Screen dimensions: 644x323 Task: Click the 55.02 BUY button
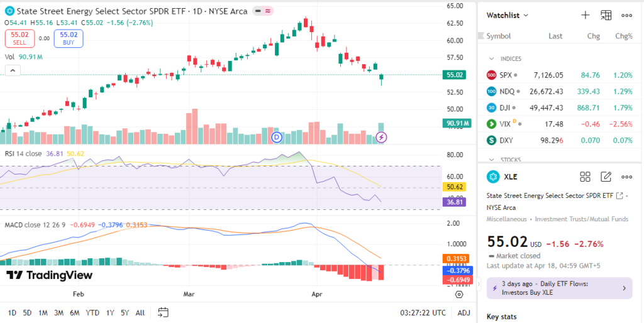click(69, 38)
